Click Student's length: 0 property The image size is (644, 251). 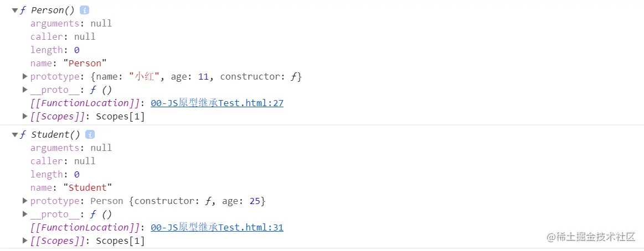pos(55,174)
